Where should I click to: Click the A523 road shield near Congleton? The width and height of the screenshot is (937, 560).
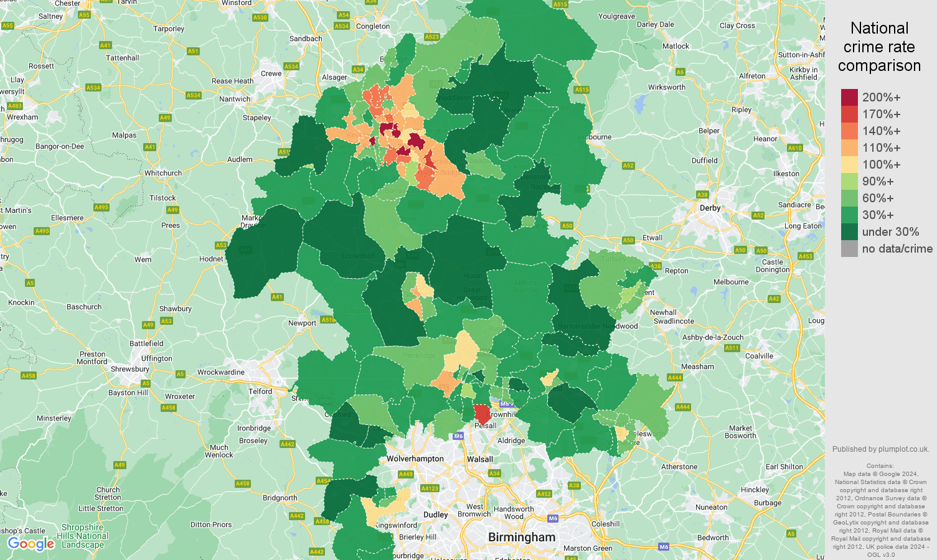pyautogui.click(x=431, y=37)
